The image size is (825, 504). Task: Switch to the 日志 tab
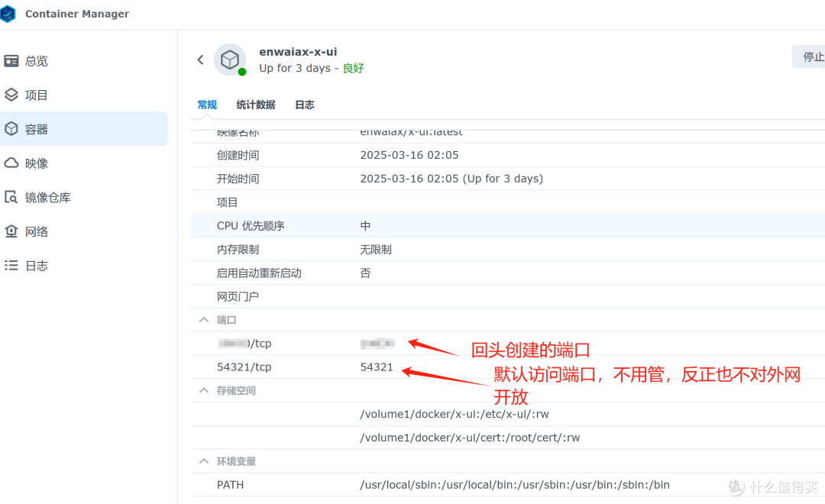click(305, 105)
